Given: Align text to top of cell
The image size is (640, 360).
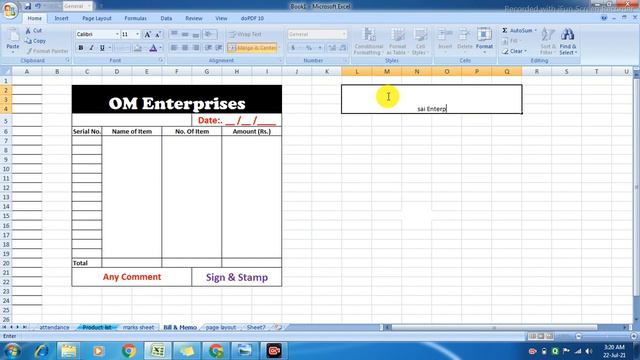Looking at the screenshot, I should point(174,34).
